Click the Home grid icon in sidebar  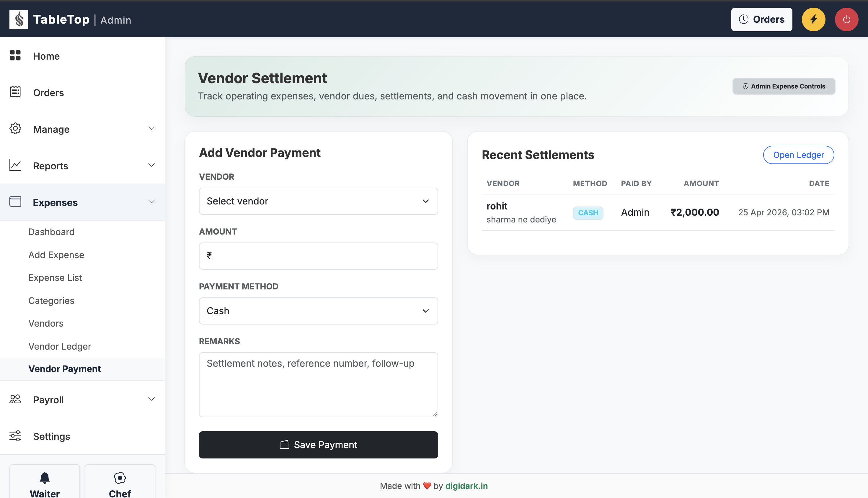[x=15, y=55]
